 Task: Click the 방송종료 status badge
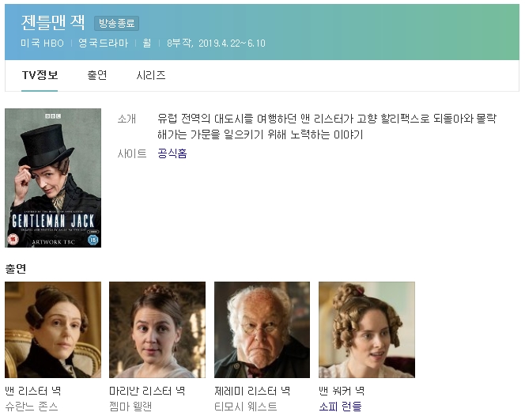(x=116, y=23)
